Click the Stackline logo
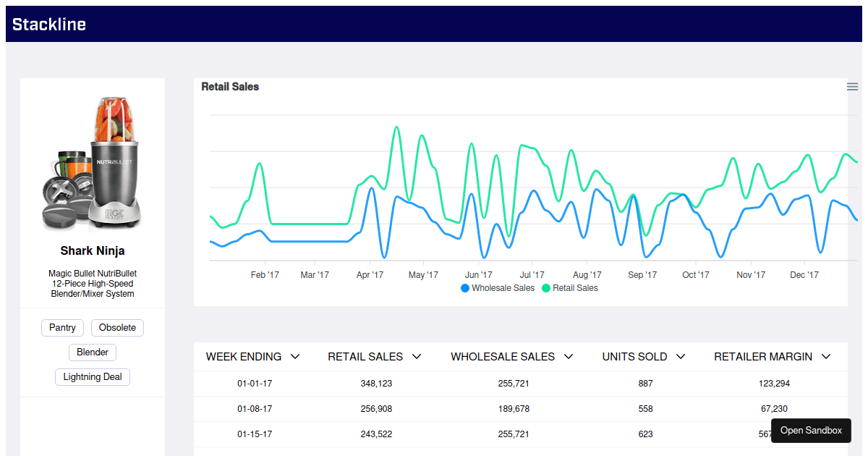The image size is (868, 456). point(48,23)
